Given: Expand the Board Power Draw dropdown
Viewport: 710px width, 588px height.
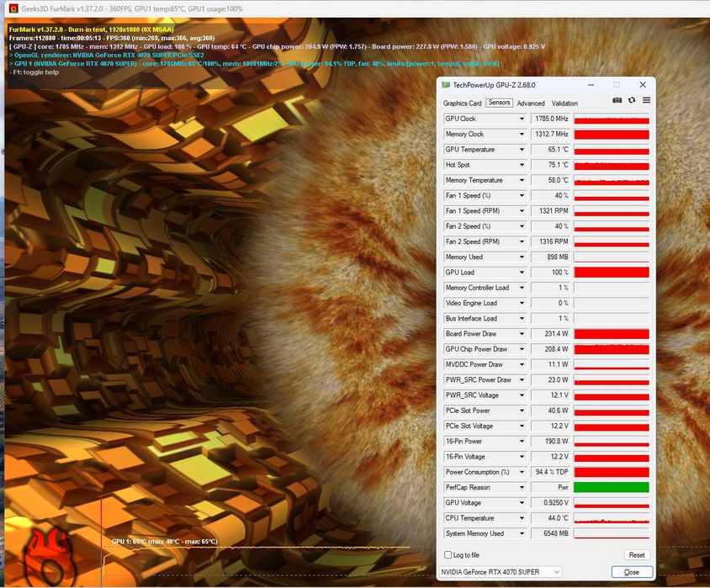Looking at the screenshot, I should (x=522, y=334).
